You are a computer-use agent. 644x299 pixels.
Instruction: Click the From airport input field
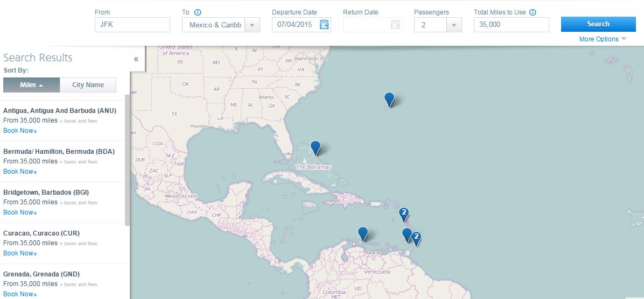click(x=132, y=25)
